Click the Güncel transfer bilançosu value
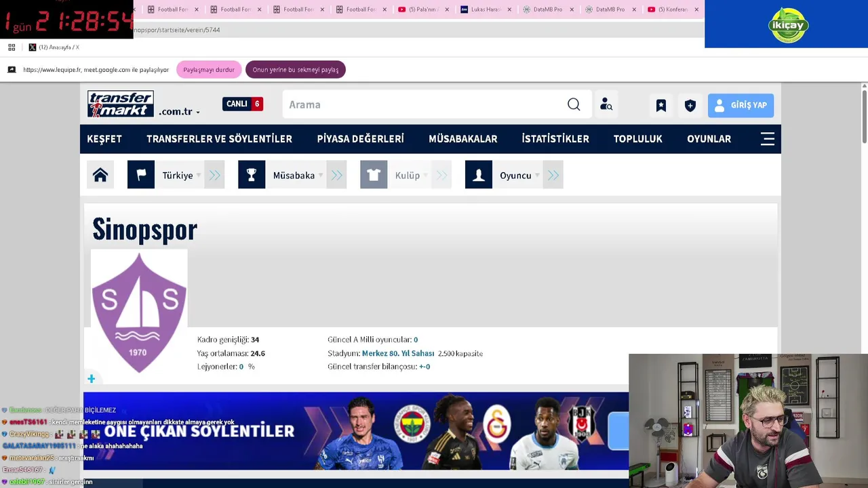 pyautogui.click(x=425, y=367)
